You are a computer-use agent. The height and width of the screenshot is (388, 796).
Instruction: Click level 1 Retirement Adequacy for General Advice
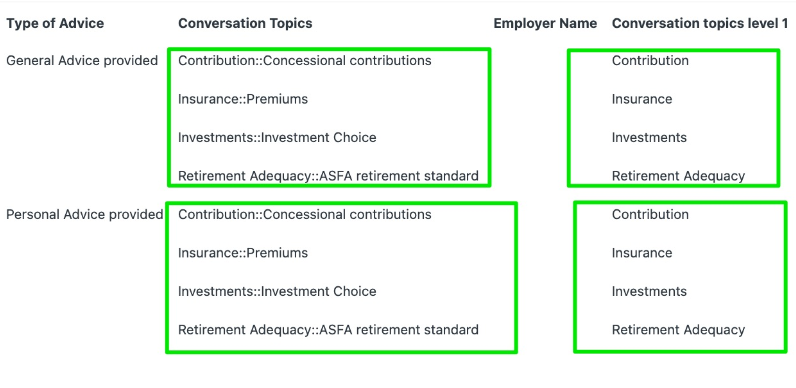[678, 176]
